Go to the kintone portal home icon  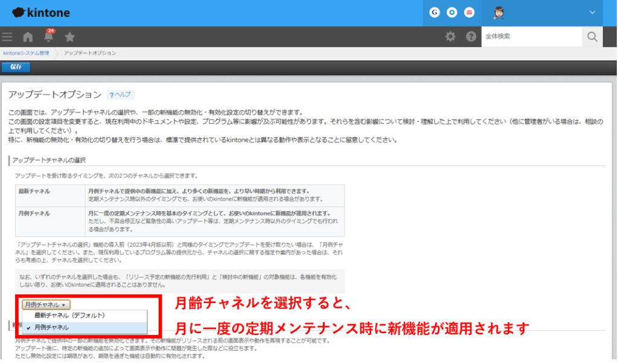[28, 37]
